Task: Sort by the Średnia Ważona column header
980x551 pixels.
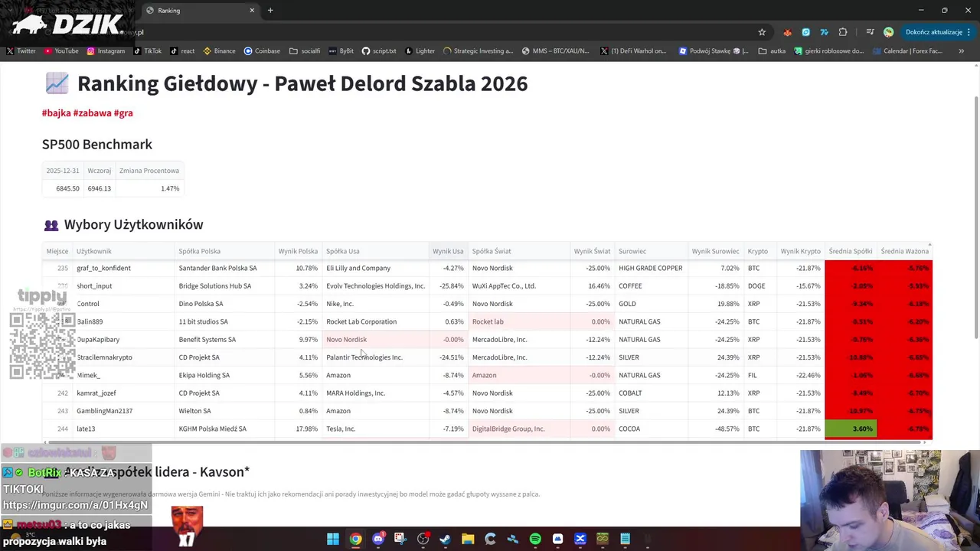Action: pos(905,251)
